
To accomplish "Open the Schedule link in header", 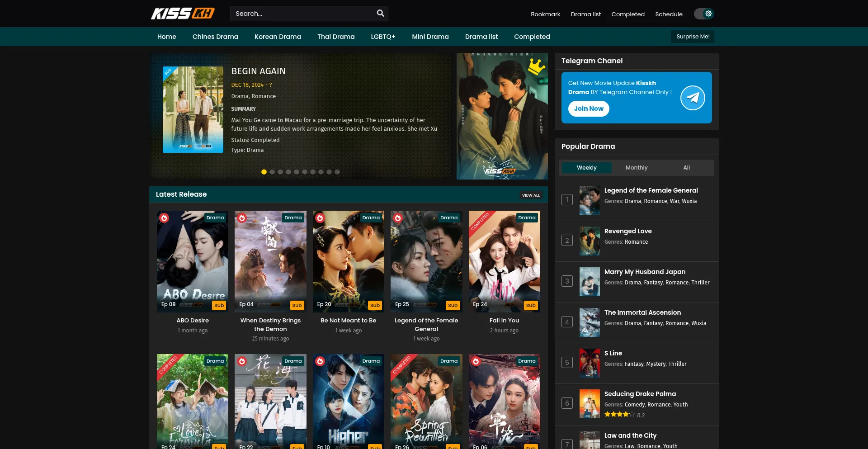I will (x=669, y=14).
